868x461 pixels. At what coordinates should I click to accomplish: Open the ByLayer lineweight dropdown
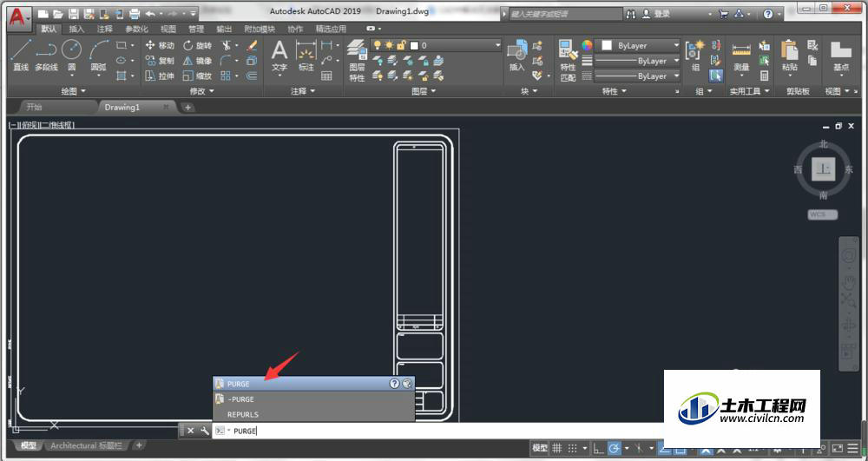point(638,61)
